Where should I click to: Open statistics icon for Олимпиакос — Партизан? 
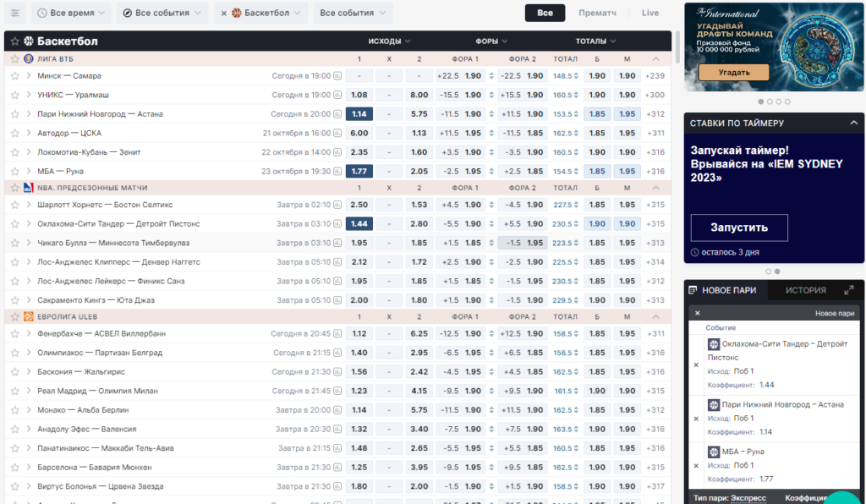pos(337,353)
